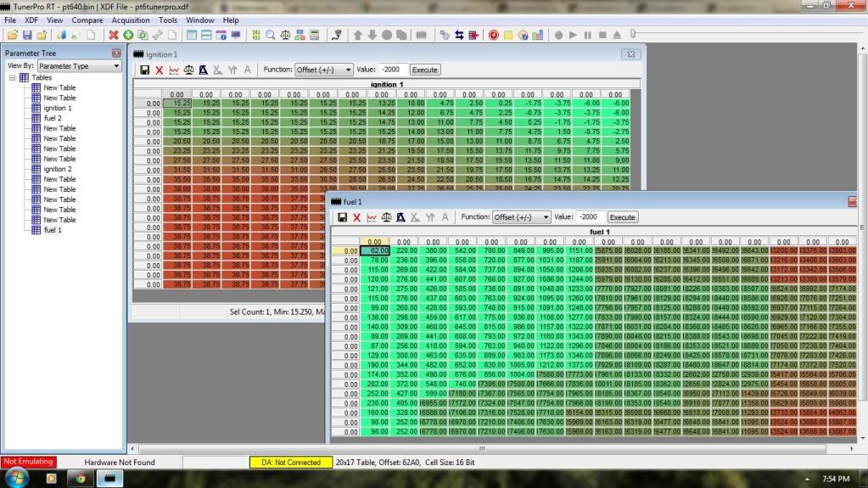Image resolution: width=868 pixels, height=488 pixels.
Task: Click the horizontal scrollbar below the table windows
Action: point(481,448)
